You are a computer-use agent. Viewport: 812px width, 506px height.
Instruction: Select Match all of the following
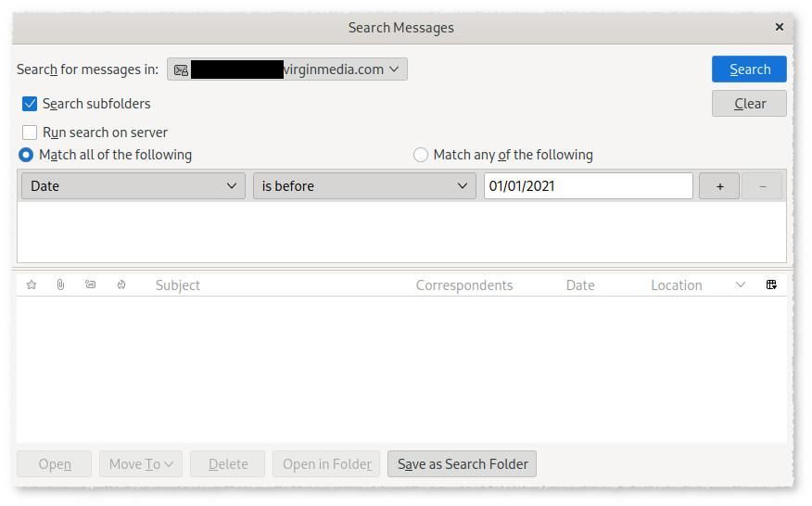26,155
